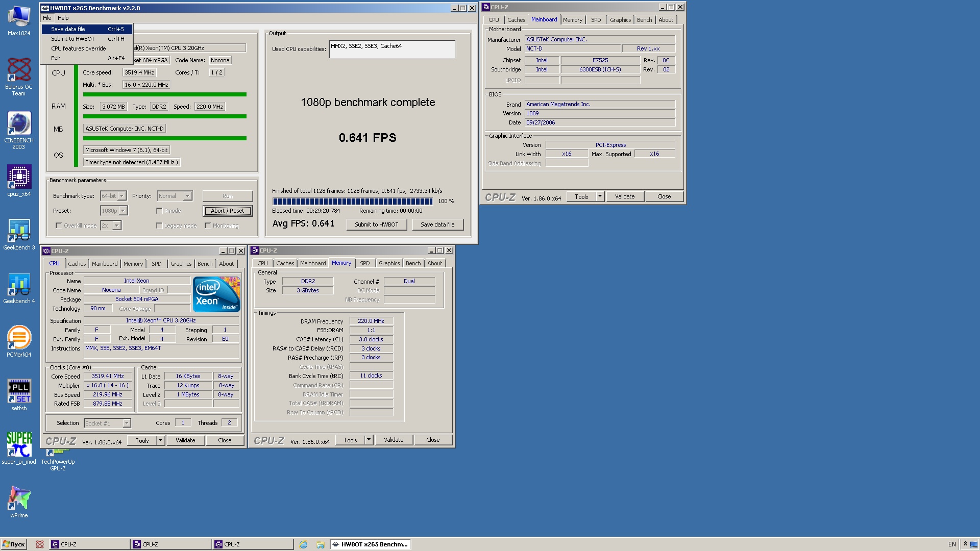Open the Belarus OC Team shortcut
980x551 pixels.
pos(19,77)
